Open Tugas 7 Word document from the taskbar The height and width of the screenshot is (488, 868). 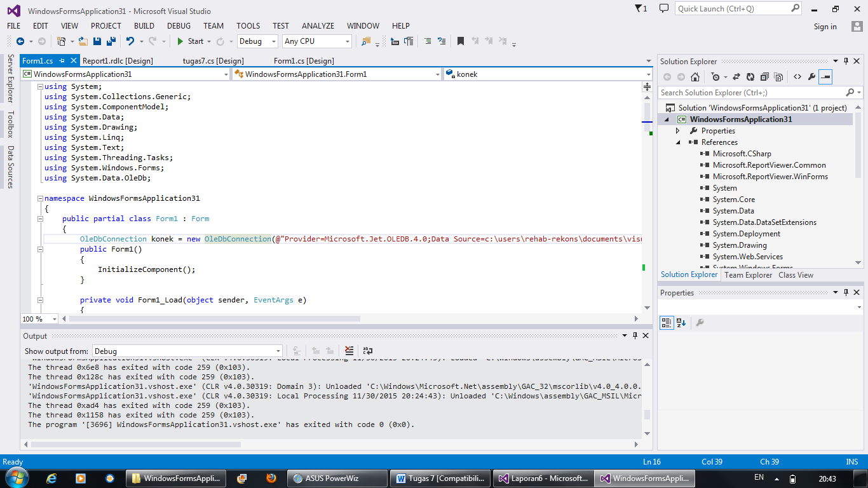pyautogui.click(x=442, y=478)
